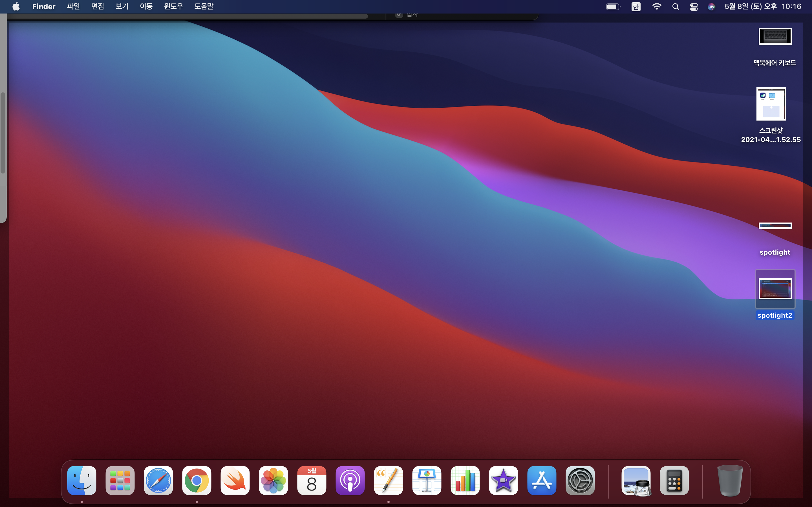The height and width of the screenshot is (507, 812).
Task: Open the Photos app
Action: point(273,480)
